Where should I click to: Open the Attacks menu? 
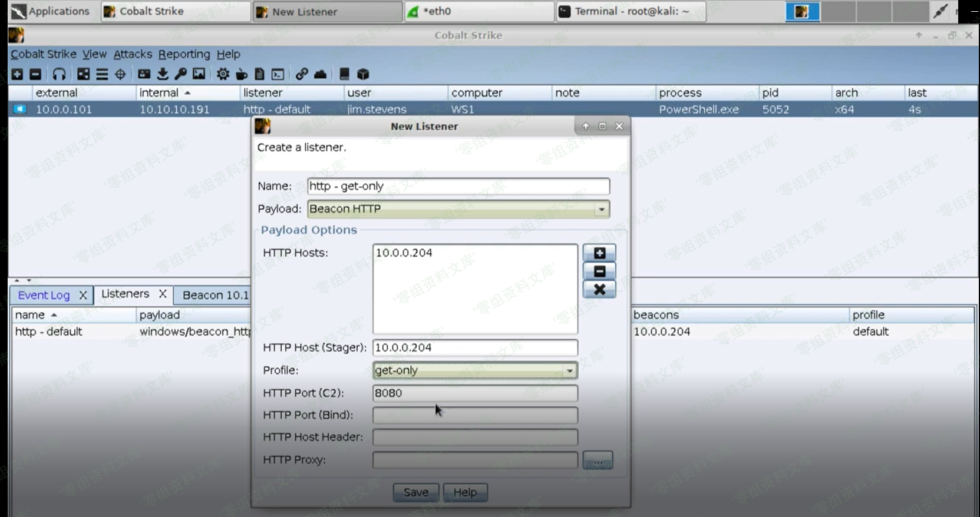pyautogui.click(x=133, y=54)
